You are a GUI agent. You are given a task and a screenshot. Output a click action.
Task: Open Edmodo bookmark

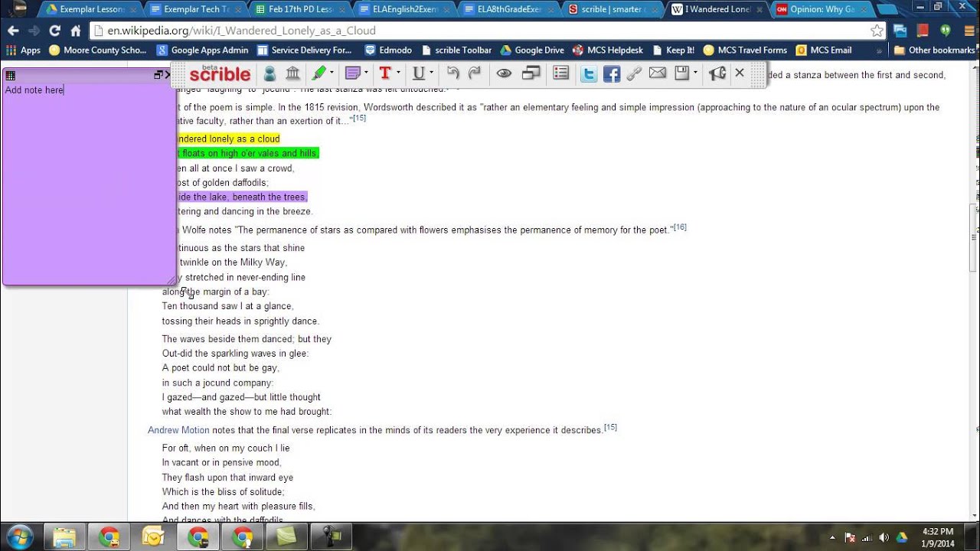388,51
